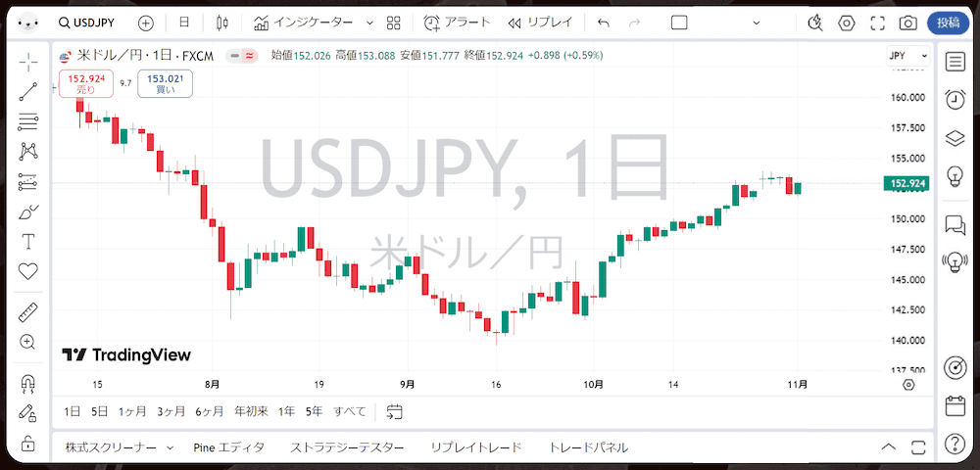Expand the bottom panel with up chevron
This screenshot has height=470, width=980.
click(888, 446)
